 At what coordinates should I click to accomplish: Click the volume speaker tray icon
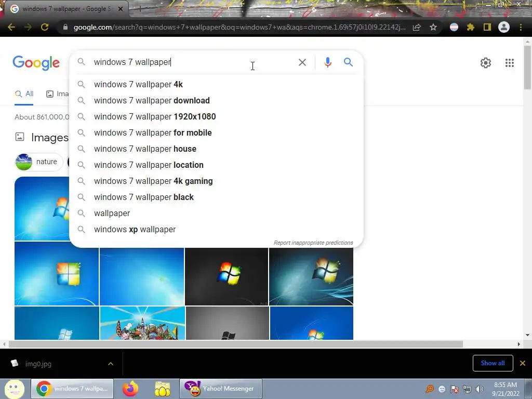[480, 389]
